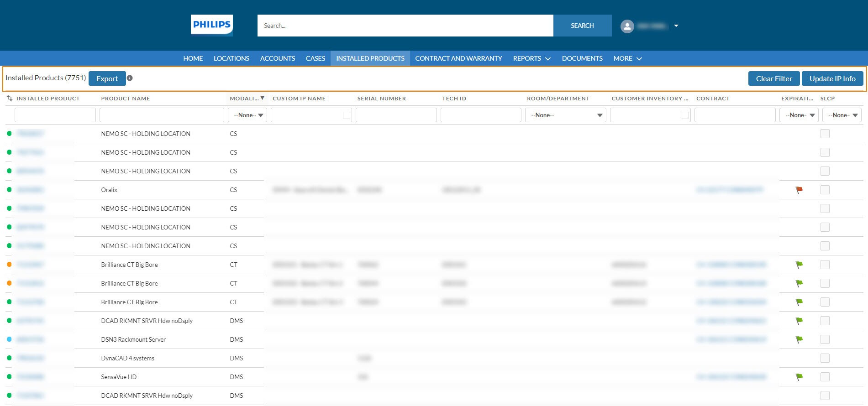Go to Contract and Warranty tab
Image resolution: width=868 pixels, height=406 pixels.
click(458, 58)
